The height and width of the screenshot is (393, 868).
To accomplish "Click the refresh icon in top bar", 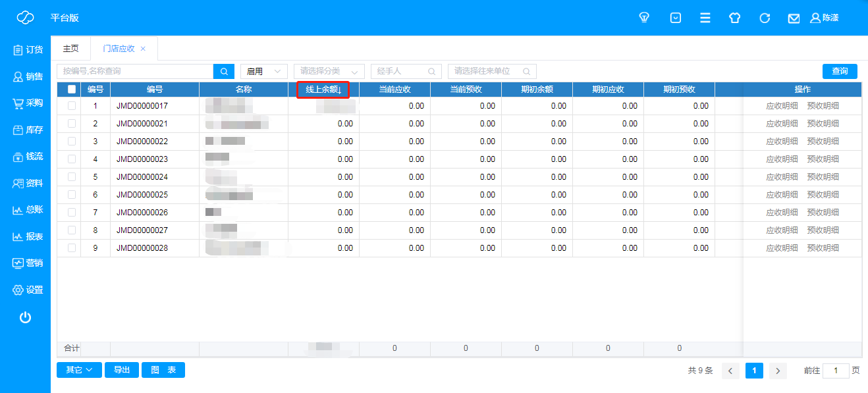I will (x=765, y=18).
